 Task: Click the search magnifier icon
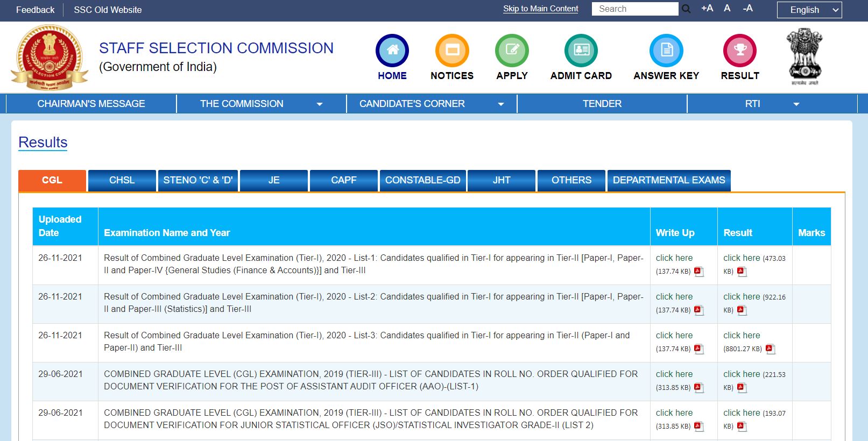[x=686, y=9]
